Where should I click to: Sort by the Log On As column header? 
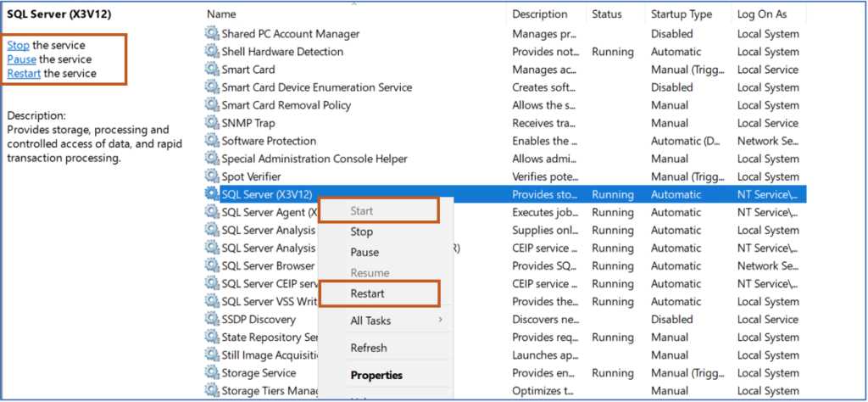[x=762, y=14]
